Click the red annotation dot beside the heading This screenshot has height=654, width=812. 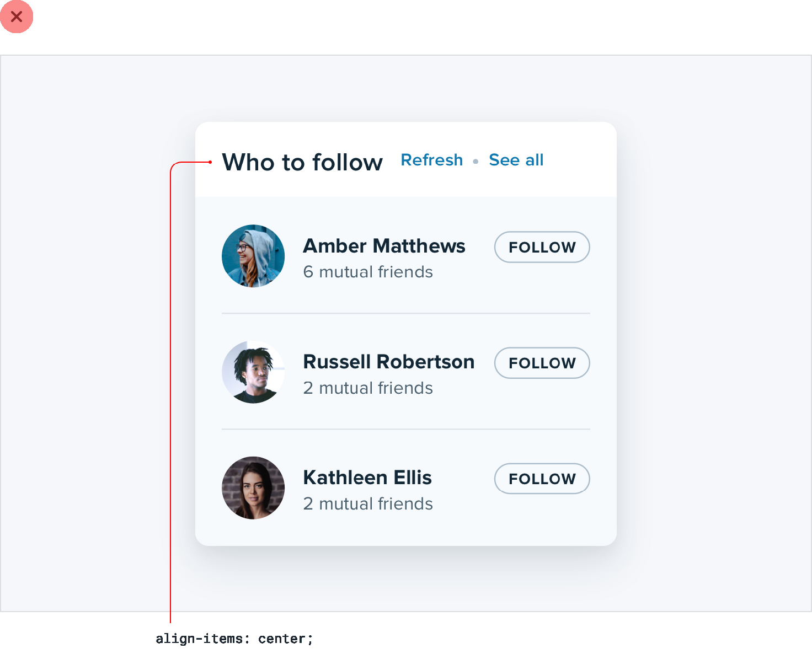tap(210, 162)
